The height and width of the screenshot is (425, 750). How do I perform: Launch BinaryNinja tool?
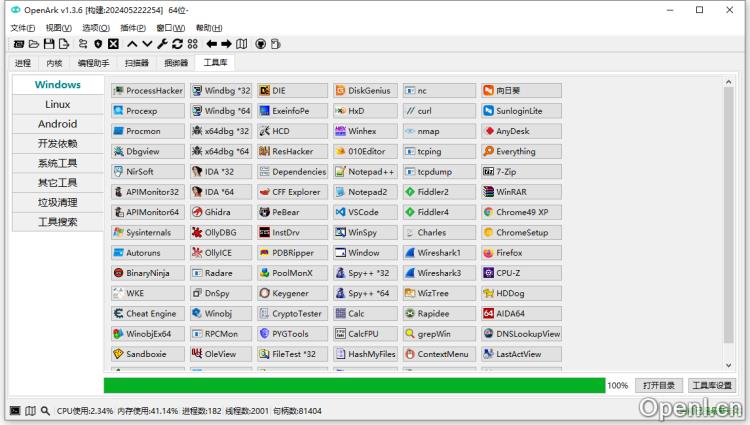pyautogui.click(x=148, y=273)
